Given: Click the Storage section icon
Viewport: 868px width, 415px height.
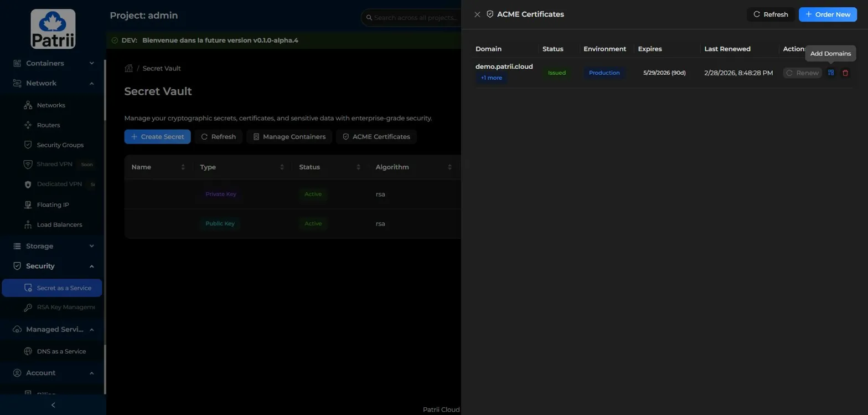Looking at the screenshot, I should coord(17,246).
